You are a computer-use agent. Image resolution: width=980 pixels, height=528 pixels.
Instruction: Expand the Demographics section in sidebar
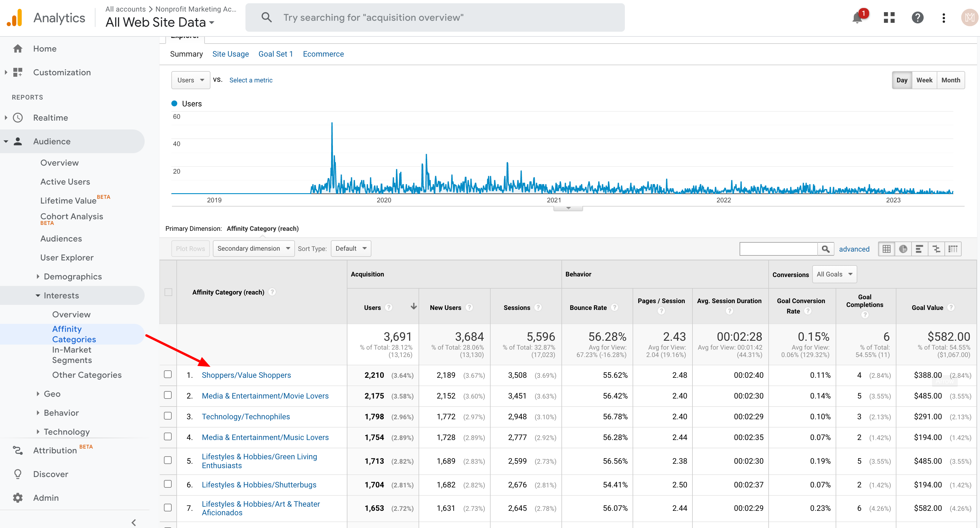(72, 276)
